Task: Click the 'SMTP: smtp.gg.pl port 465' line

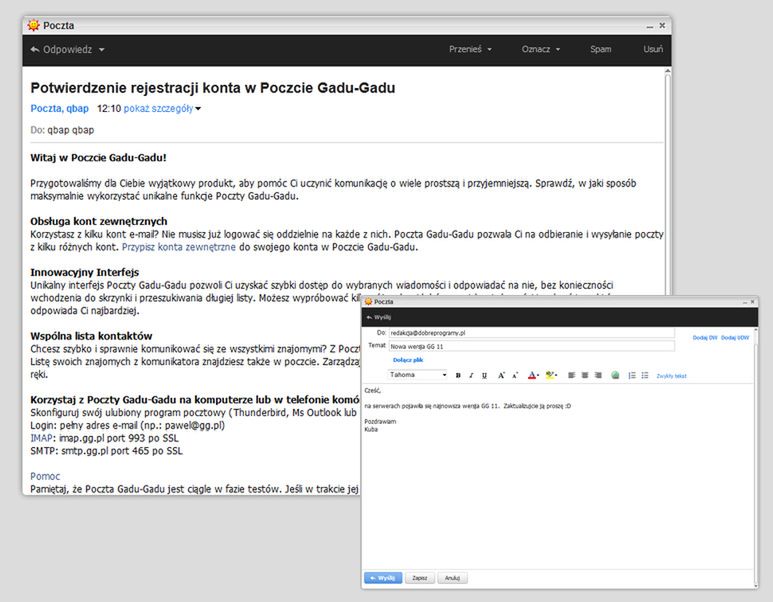Action: pos(106,451)
